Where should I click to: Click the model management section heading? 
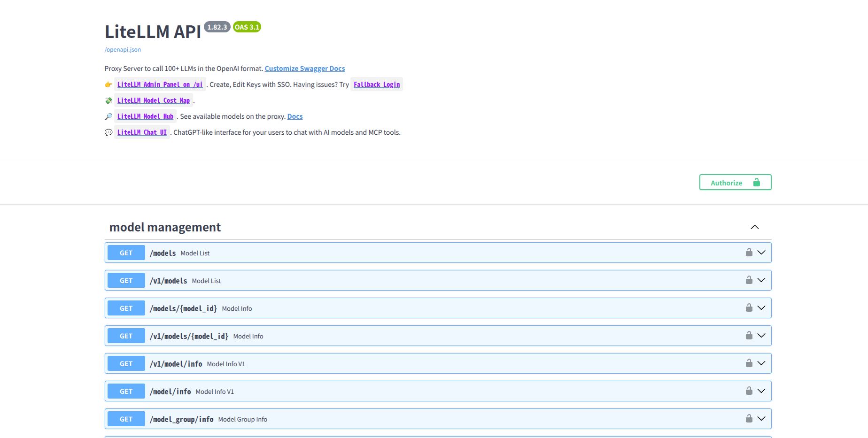pos(165,227)
